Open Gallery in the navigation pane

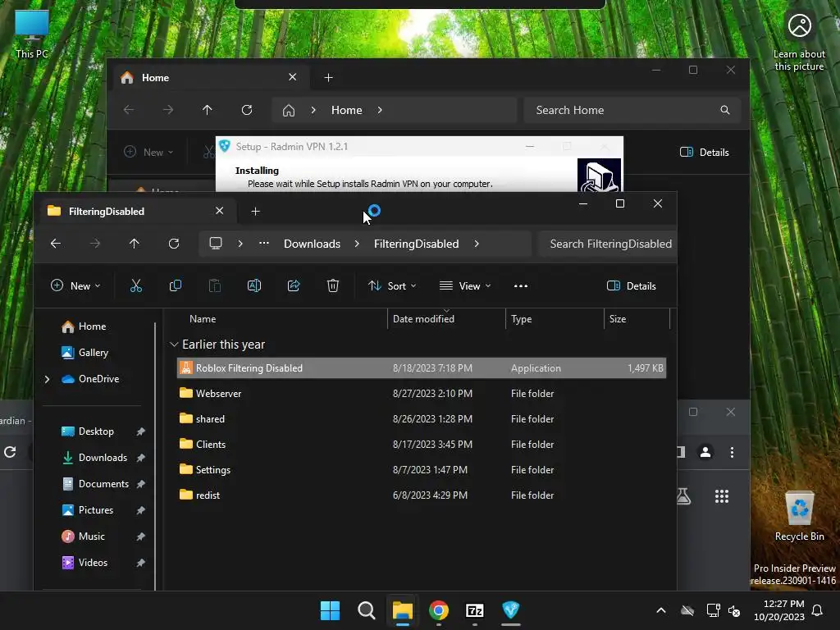pyautogui.click(x=93, y=353)
